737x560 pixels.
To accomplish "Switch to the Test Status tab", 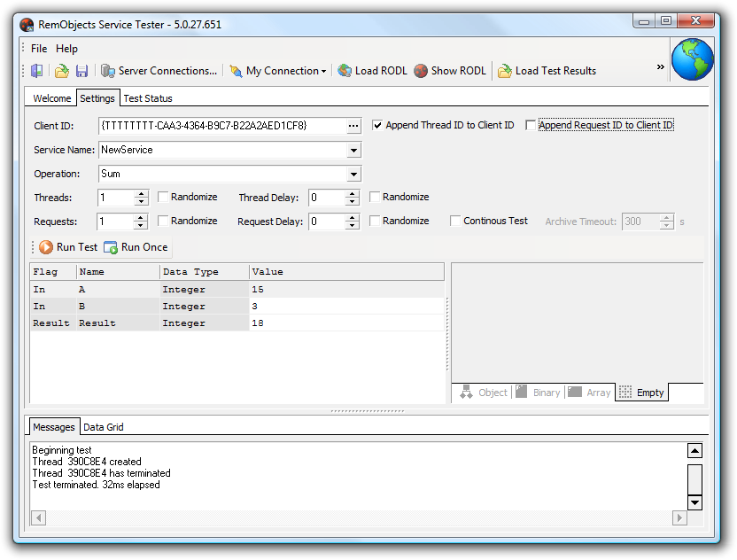I will 148,98.
